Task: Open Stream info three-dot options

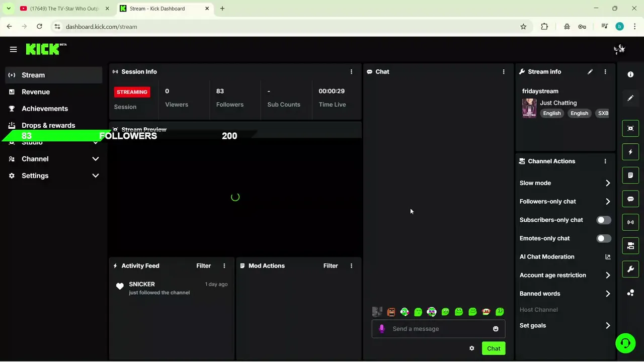Action: 605,72
